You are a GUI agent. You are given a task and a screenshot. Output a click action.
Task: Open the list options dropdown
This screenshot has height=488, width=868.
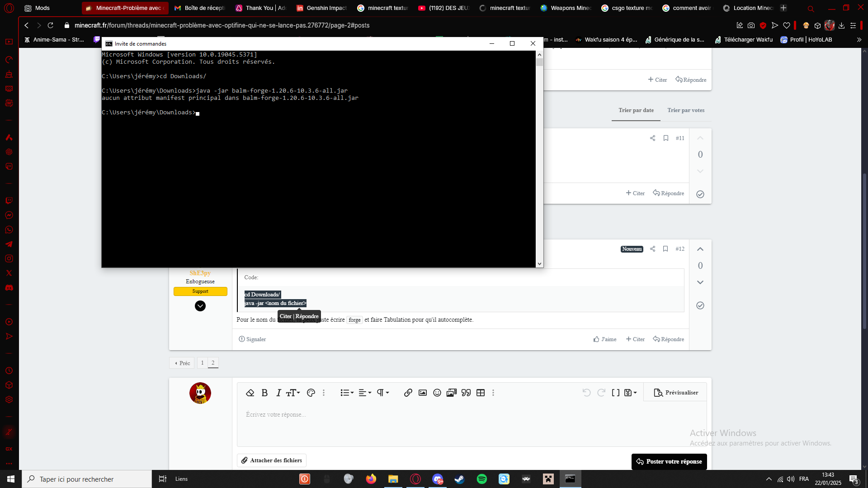coord(347,393)
